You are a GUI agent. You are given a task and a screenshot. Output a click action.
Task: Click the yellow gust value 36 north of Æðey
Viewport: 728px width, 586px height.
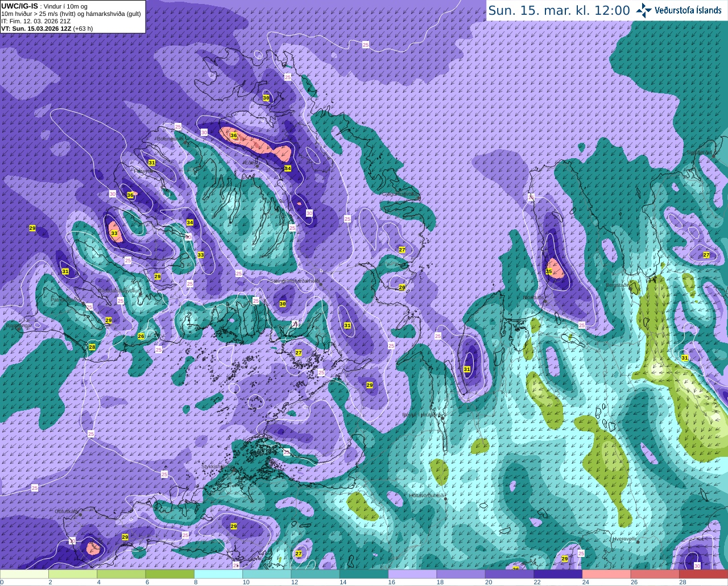click(233, 135)
